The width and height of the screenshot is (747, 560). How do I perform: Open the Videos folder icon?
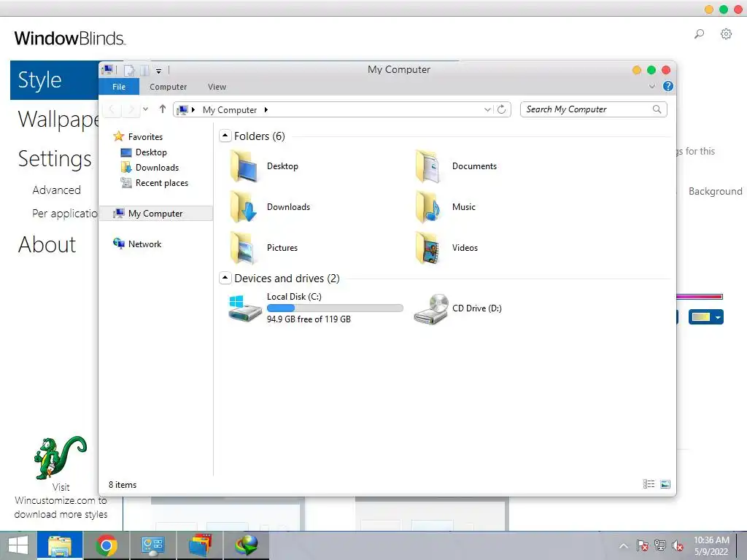428,248
